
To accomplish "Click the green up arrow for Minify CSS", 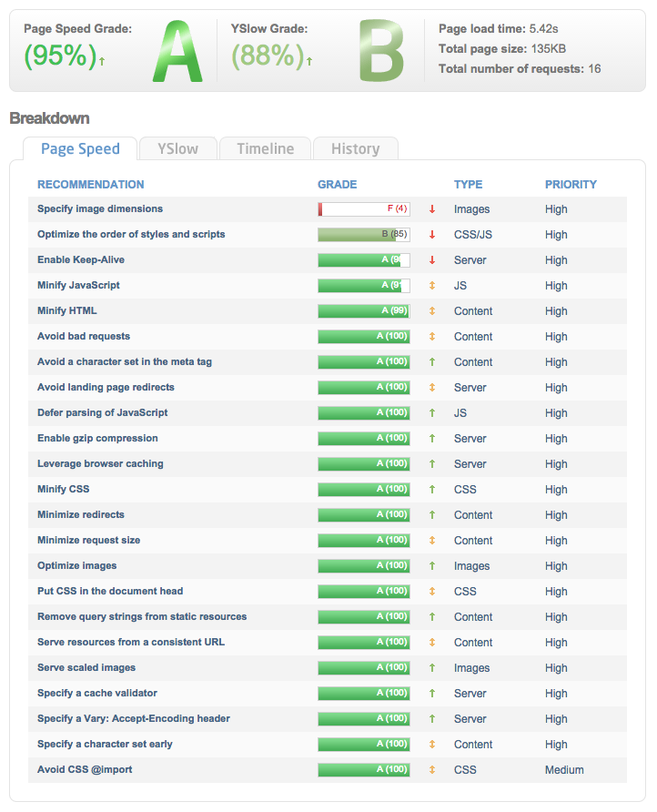I will [x=432, y=490].
